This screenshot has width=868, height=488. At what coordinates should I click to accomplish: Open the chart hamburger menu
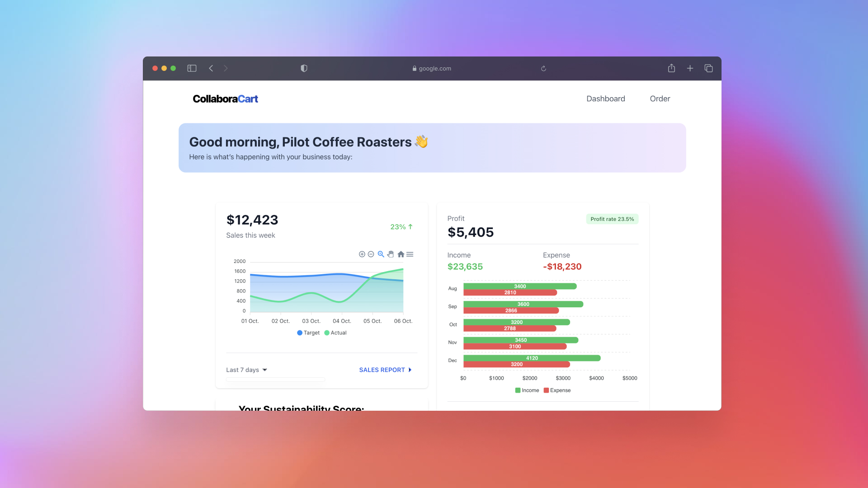[x=410, y=254]
